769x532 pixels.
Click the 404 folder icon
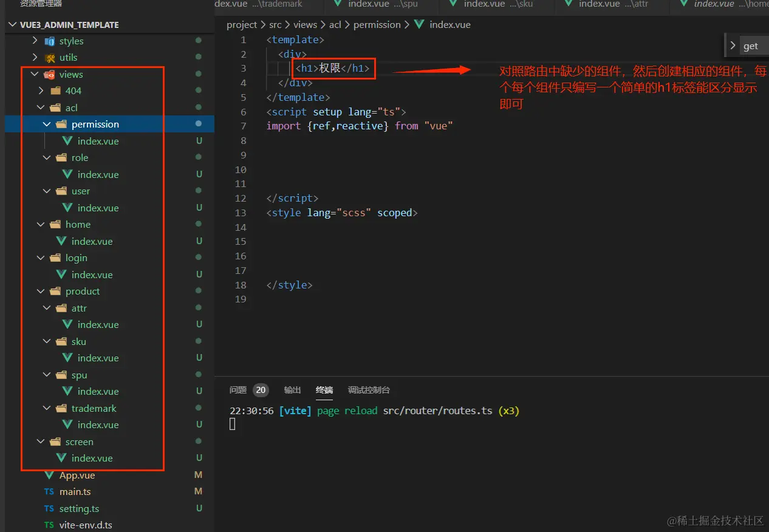(x=56, y=90)
